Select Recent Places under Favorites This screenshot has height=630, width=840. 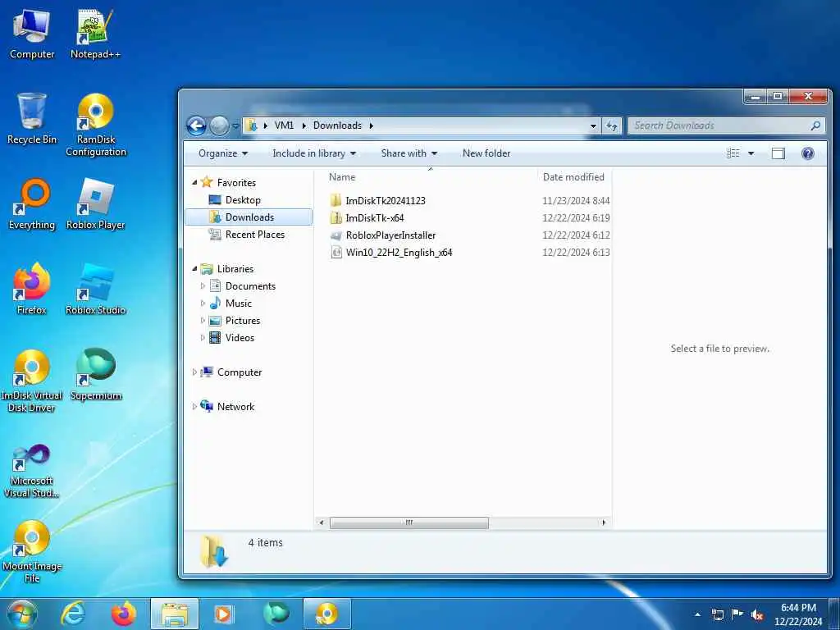(x=254, y=235)
